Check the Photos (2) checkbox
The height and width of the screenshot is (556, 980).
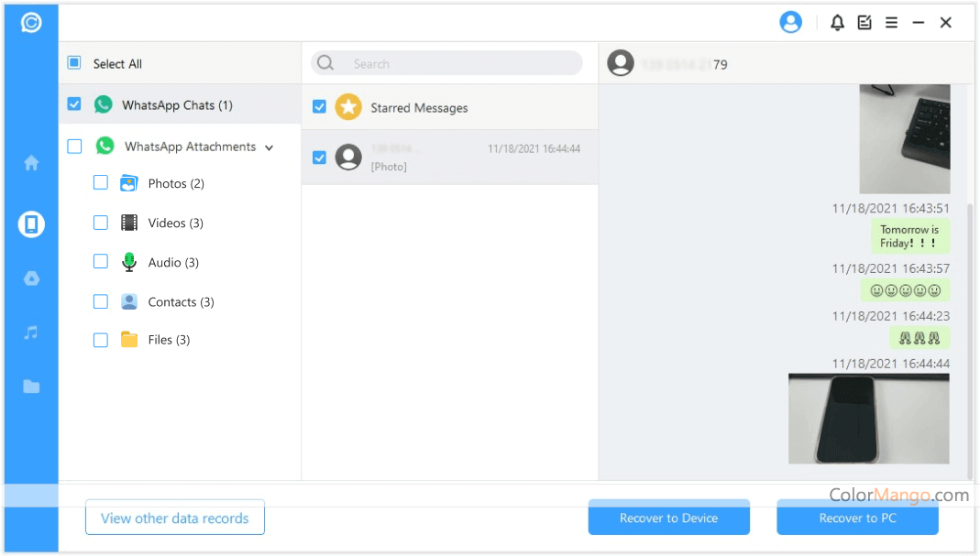click(101, 182)
